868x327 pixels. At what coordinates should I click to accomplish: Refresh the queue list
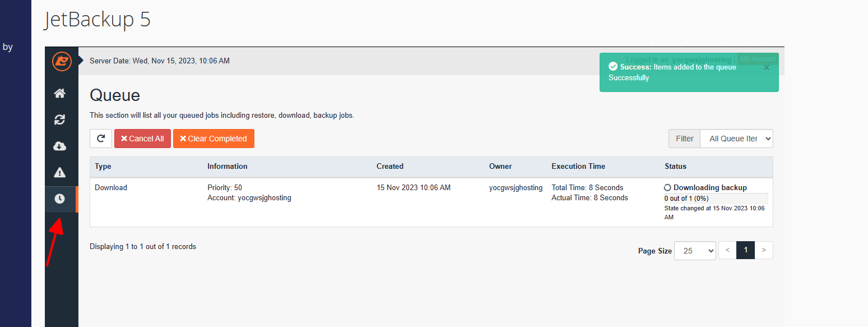pyautogui.click(x=101, y=139)
